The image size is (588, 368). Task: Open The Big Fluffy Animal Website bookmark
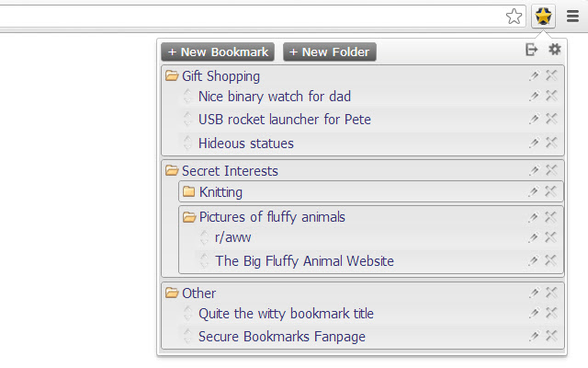tap(304, 261)
